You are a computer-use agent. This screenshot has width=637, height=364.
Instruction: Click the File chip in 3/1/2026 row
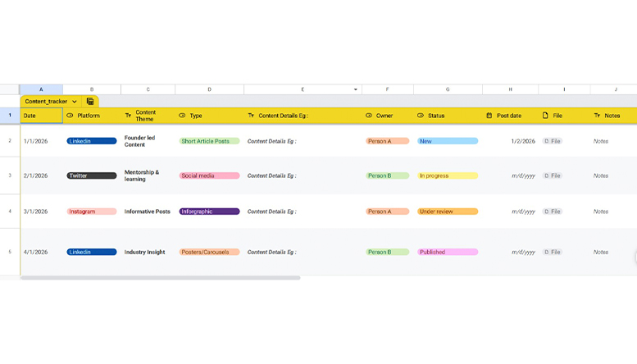pos(552,212)
